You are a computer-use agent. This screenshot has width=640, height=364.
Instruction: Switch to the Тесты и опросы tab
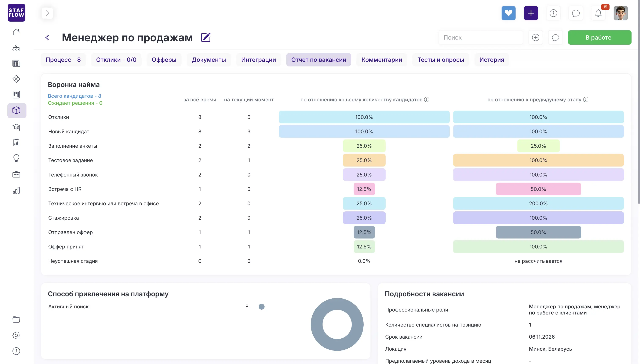440,60
